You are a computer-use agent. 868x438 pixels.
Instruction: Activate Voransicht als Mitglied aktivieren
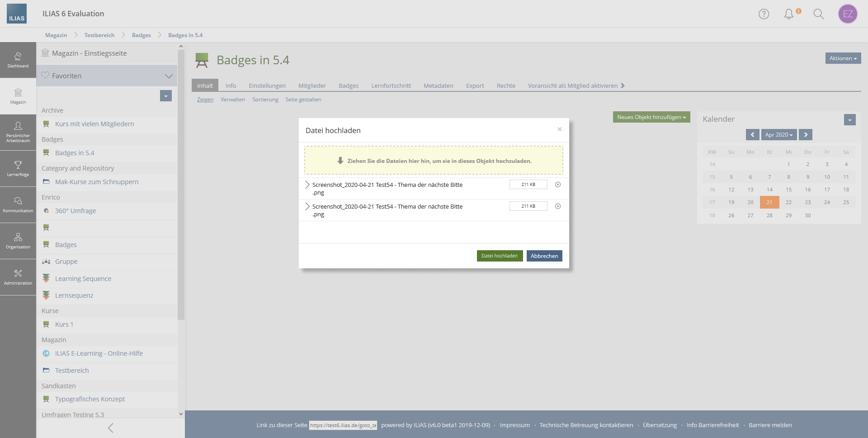(576, 86)
